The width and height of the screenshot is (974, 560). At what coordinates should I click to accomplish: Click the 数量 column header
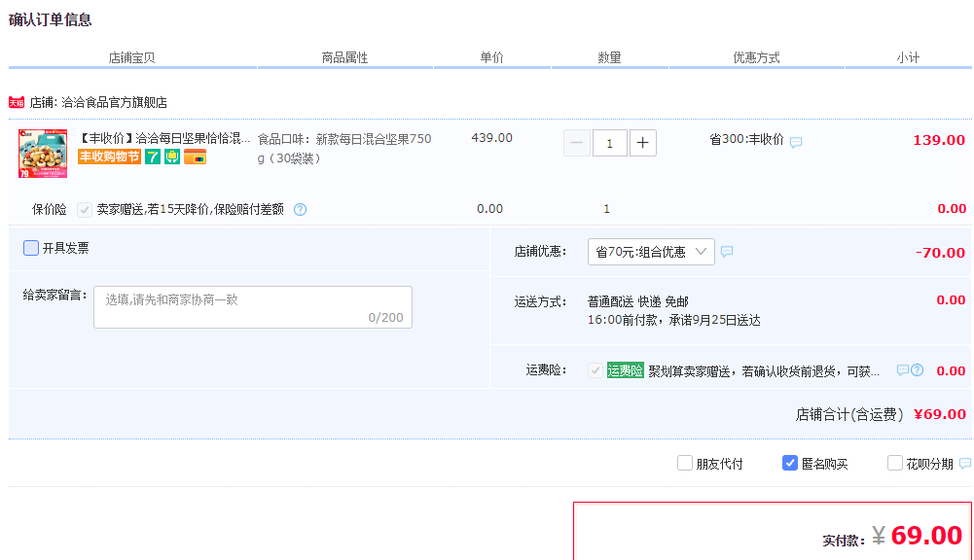(x=609, y=57)
